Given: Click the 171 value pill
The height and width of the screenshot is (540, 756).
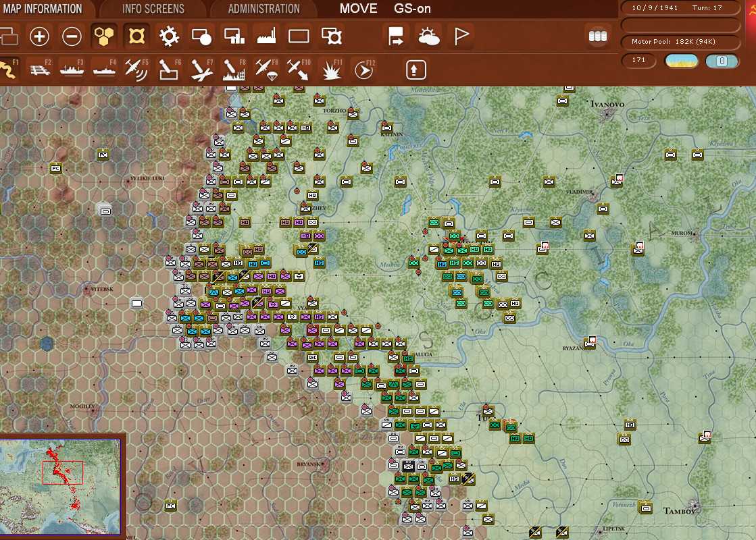Looking at the screenshot, I should [x=639, y=60].
